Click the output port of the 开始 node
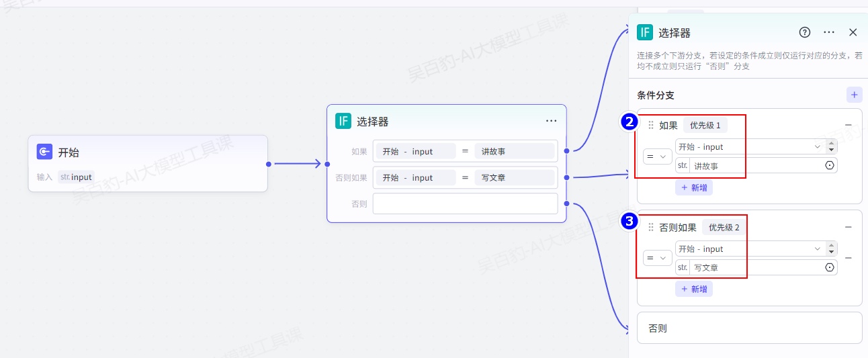The width and height of the screenshot is (868, 358). pyautogui.click(x=268, y=163)
